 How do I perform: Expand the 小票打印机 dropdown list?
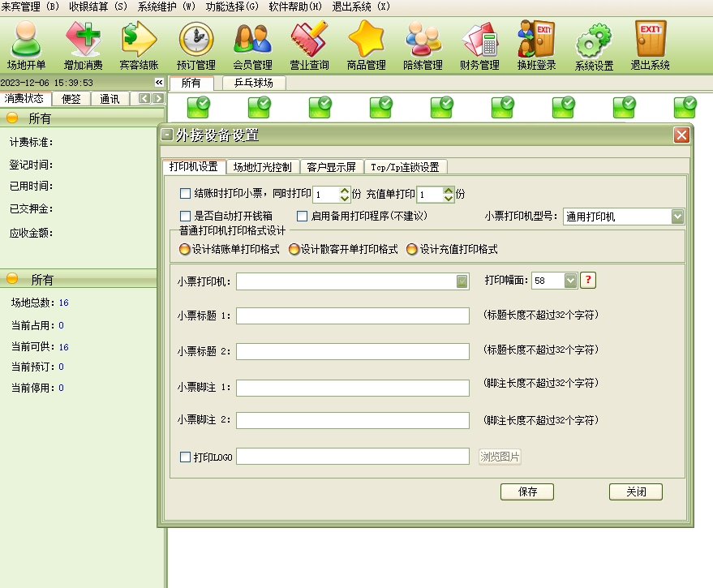pyautogui.click(x=462, y=281)
